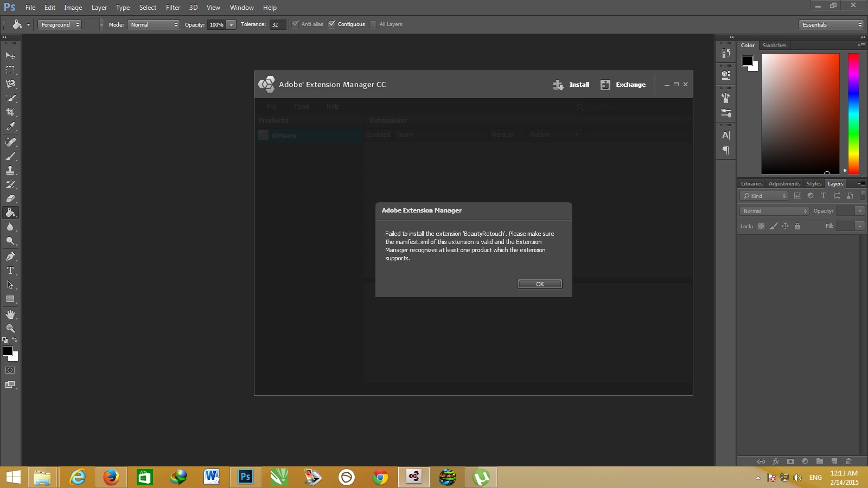Select the Rectangular Marquee tool

pyautogui.click(x=10, y=70)
